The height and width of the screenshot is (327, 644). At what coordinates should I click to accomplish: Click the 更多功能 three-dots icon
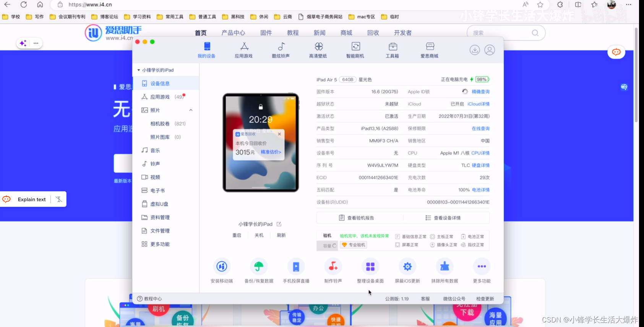482,267
